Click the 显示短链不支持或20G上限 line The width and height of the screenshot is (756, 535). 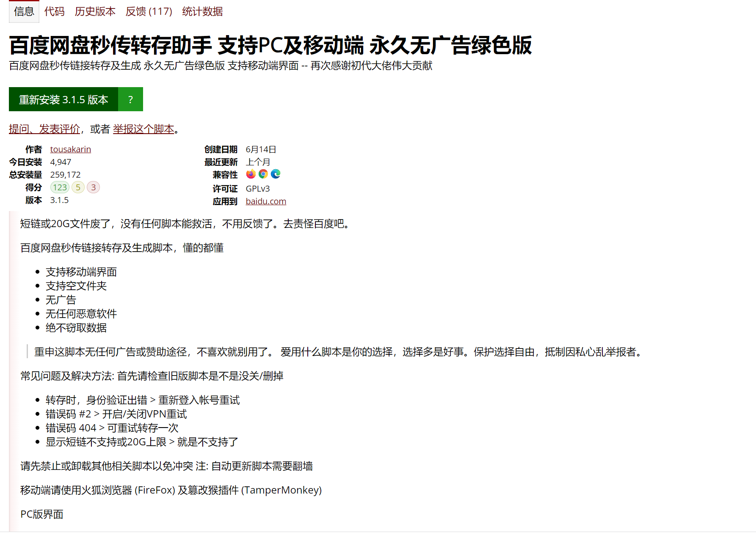pos(142,442)
